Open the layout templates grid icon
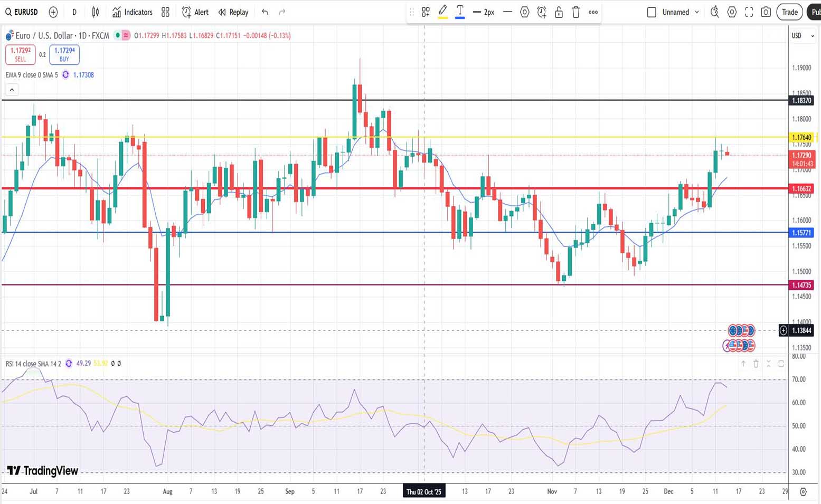This screenshot has width=821, height=504. [165, 12]
